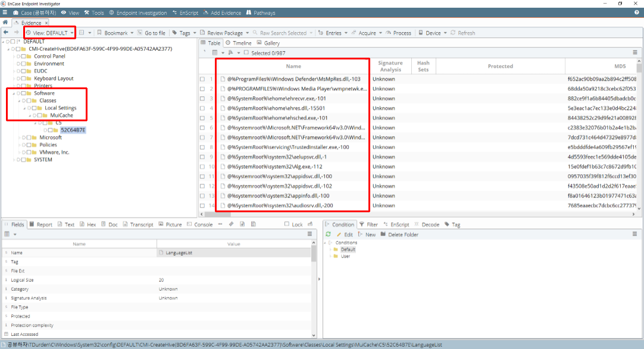This screenshot has height=349, width=644.
Task: Check the box for table row 1
Action: (202, 79)
